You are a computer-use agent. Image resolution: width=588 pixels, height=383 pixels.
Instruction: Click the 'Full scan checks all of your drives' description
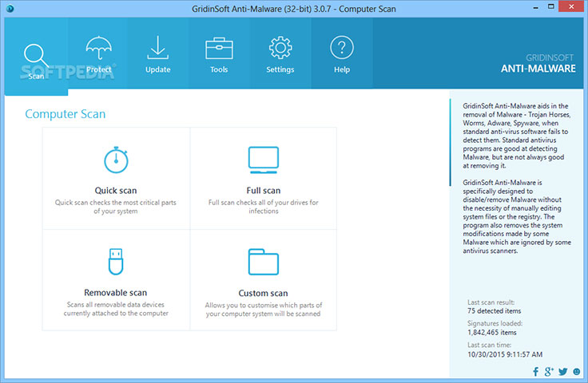tap(264, 207)
